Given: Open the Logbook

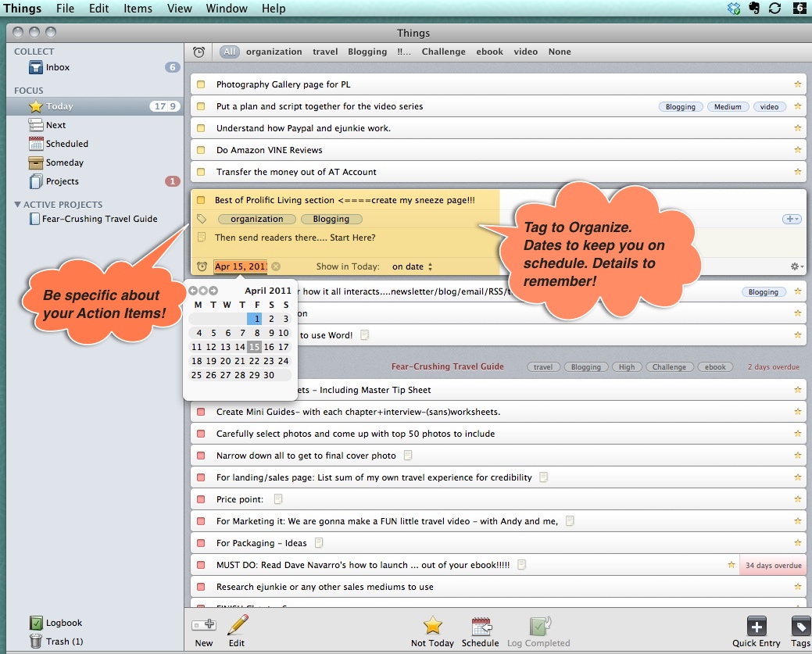Looking at the screenshot, I should pyautogui.click(x=56, y=623).
